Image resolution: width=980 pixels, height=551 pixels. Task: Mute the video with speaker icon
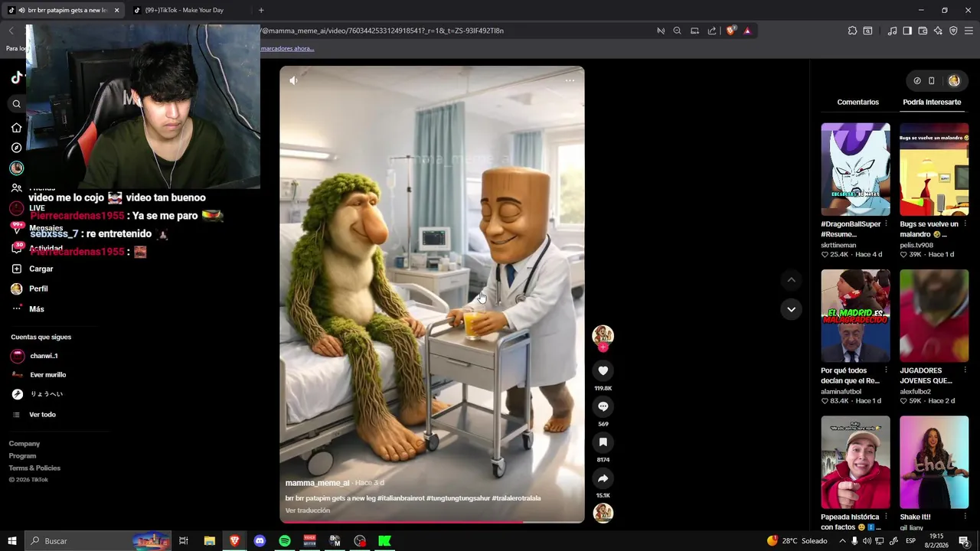[x=293, y=80]
